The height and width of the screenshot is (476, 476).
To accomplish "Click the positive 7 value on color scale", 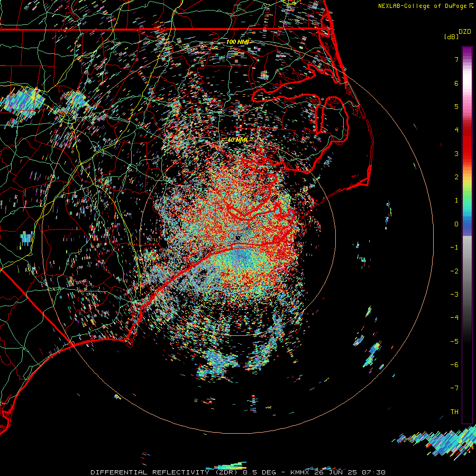I will point(456,59).
